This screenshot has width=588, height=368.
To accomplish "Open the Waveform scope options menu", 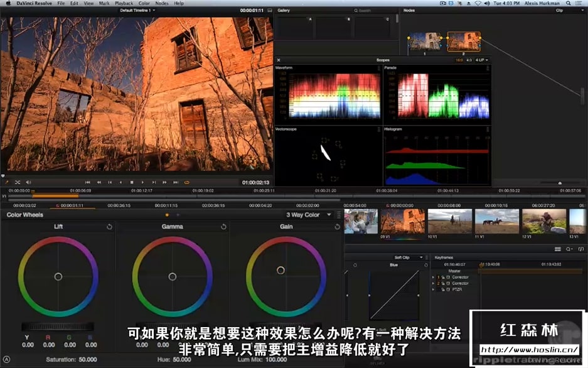I will pos(379,68).
